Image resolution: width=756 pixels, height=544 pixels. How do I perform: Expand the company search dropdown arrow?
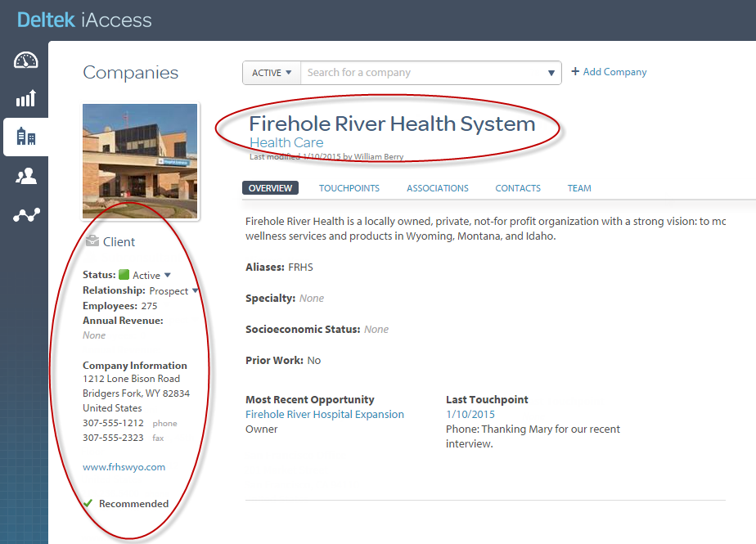pos(551,74)
